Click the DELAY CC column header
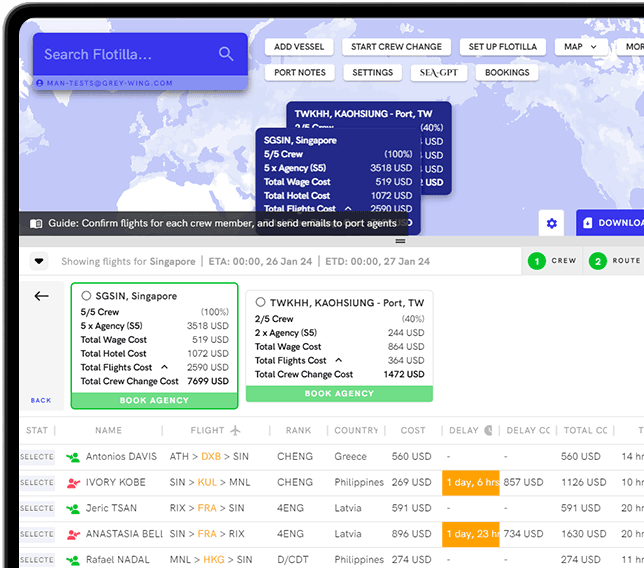Screen dimensions: 644x568 (528, 430)
